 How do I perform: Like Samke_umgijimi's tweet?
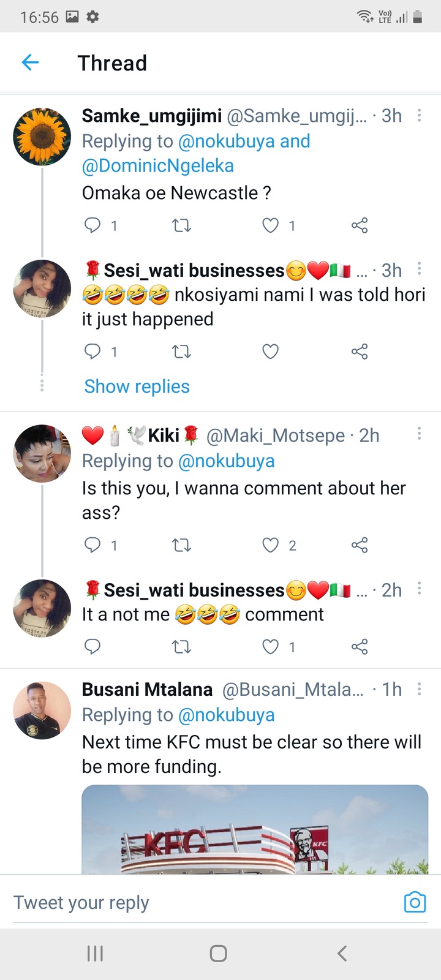pyautogui.click(x=271, y=225)
